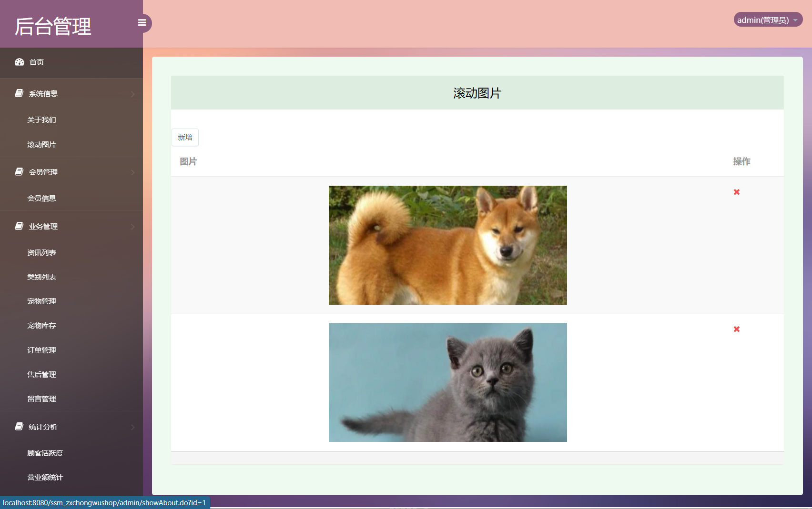Expand the 系统信息 section chevron
Screen dimensions: 812x509
[x=133, y=94]
